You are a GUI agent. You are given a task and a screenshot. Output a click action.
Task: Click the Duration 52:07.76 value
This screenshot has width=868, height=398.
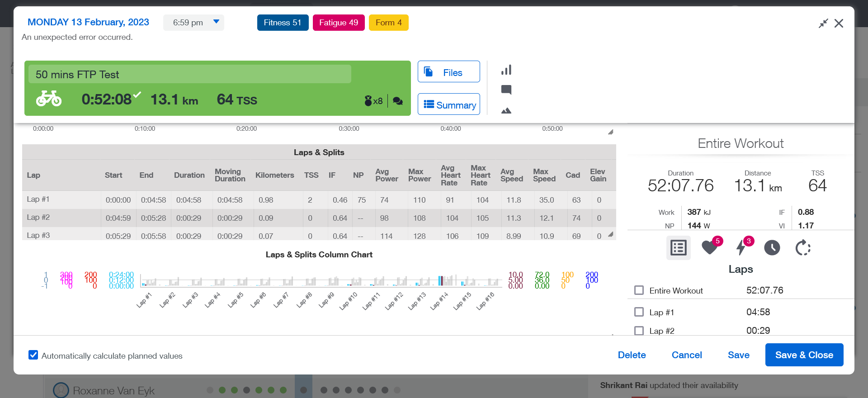click(x=680, y=185)
